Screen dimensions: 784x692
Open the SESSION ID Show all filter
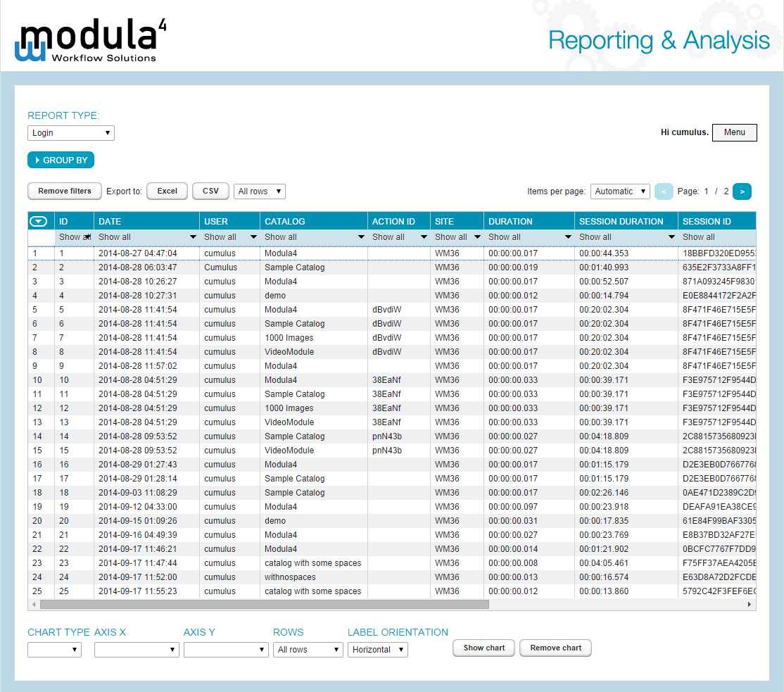pyautogui.click(x=717, y=237)
